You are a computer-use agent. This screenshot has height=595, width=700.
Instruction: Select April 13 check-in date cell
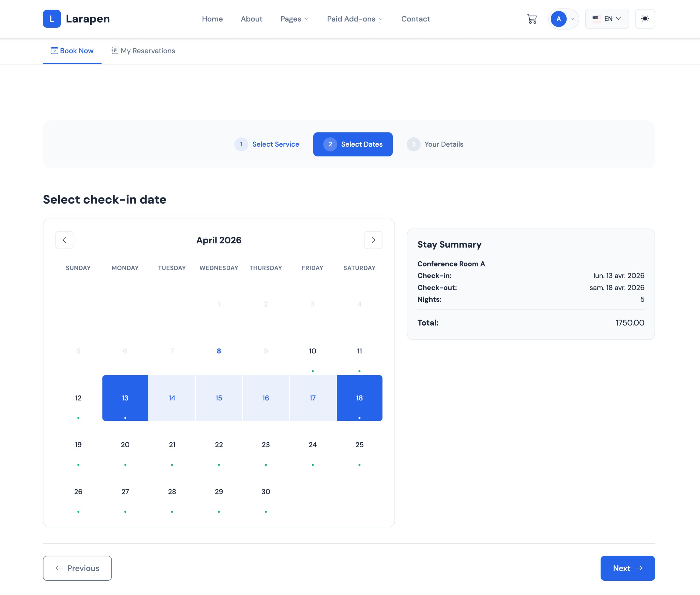pos(125,398)
